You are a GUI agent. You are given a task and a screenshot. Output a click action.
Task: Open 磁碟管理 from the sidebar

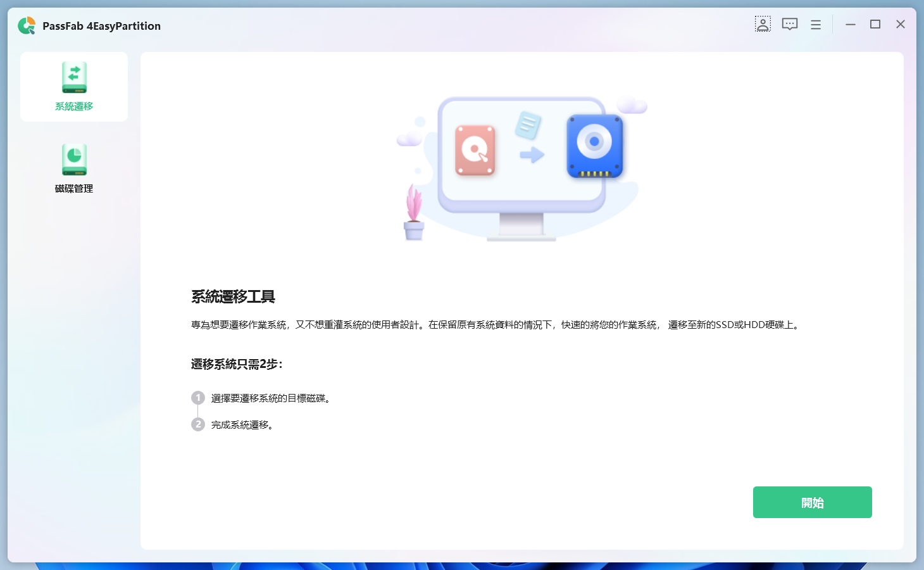(x=74, y=168)
